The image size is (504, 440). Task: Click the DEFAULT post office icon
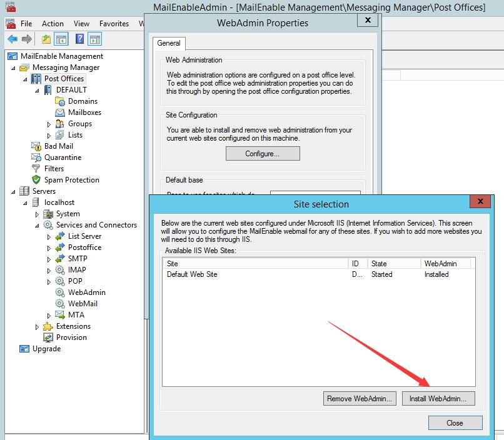click(x=48, y=90)
